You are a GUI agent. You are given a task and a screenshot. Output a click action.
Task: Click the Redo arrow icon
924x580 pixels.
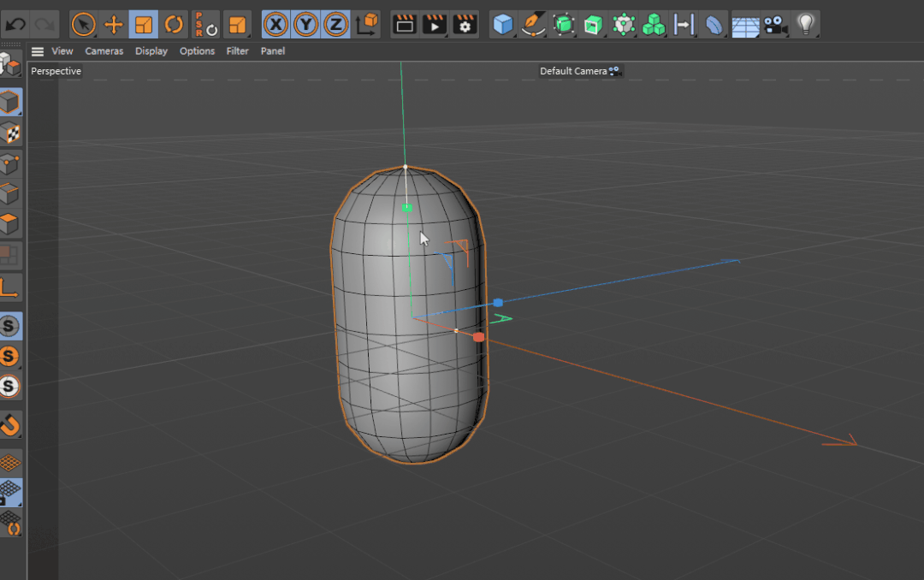tap(44, 25)
